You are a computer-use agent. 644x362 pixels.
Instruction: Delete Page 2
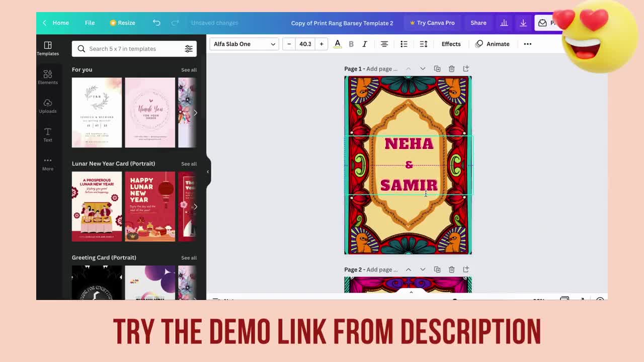(x=452, y=269)
